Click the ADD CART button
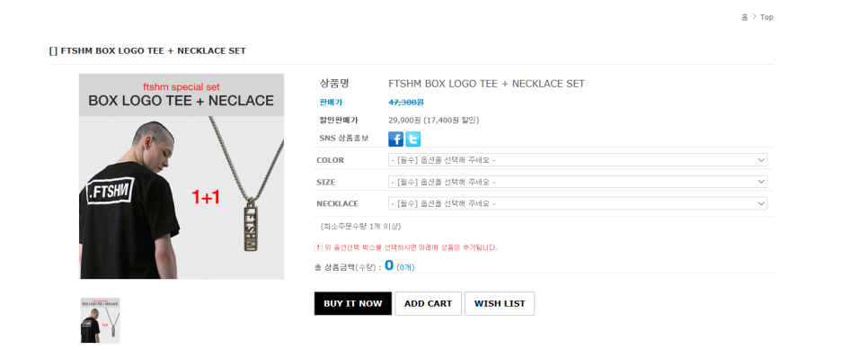868x350 pixels. tap(428, 303)
